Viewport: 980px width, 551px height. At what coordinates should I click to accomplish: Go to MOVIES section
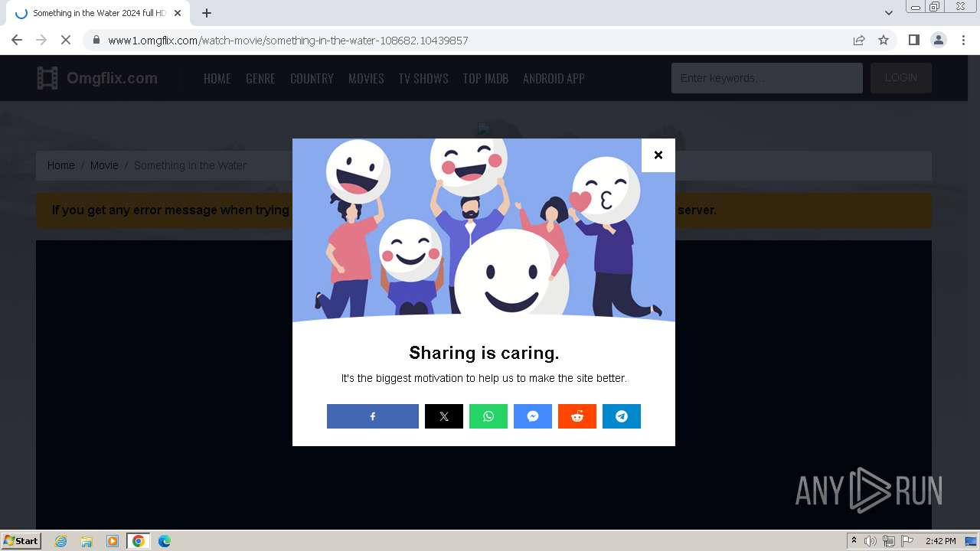click(x=366, y=78)
